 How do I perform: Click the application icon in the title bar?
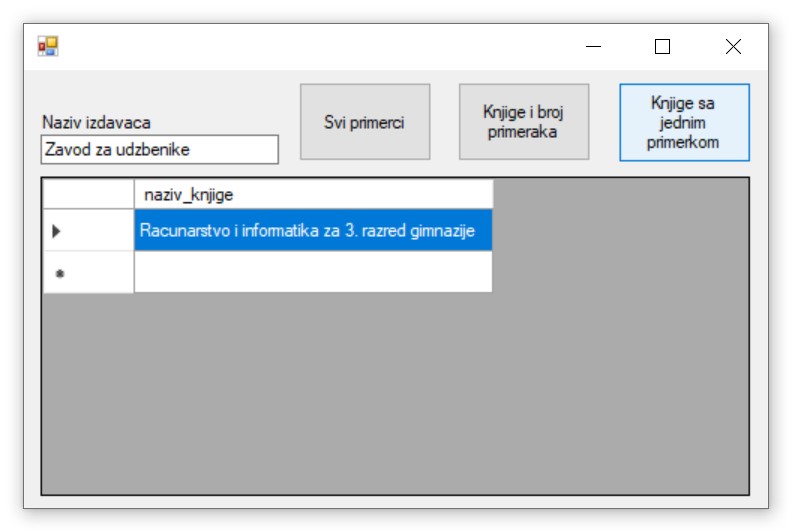pyautogui.click(x=48, y=46)
